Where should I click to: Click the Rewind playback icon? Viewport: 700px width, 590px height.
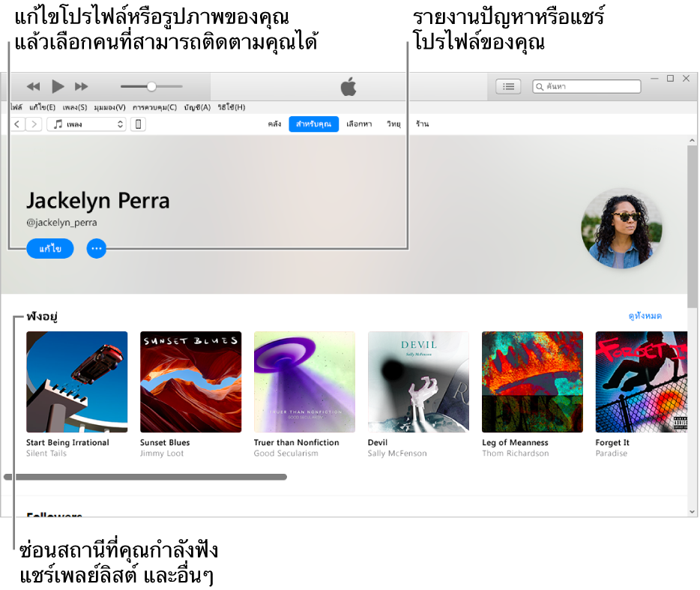(33, 86)
